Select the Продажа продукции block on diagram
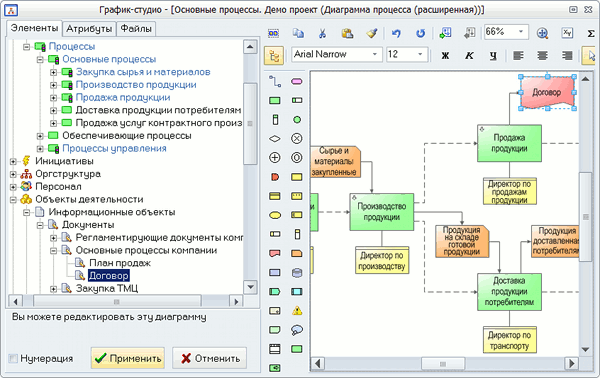The height and width of the screenshot is (378, 600). 509,143
